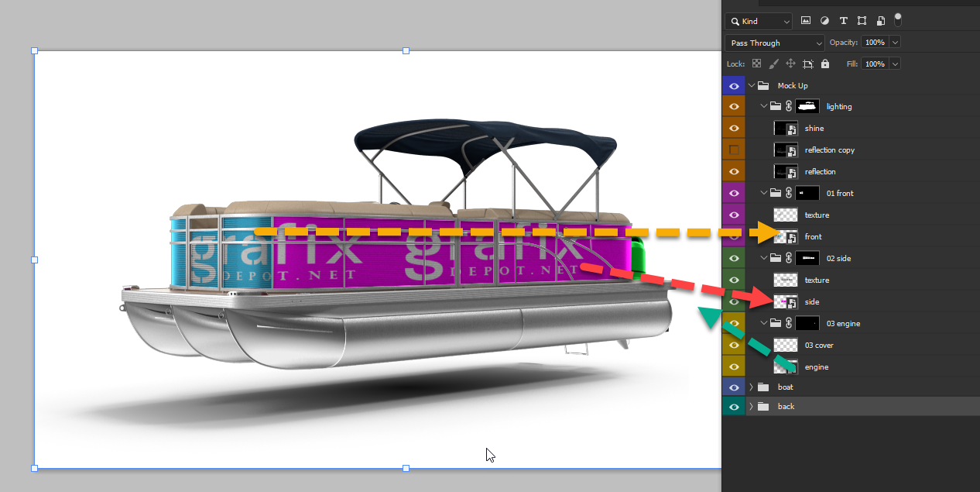This screenshot has height=492, width=980.
Task: Click the pixel layer filter icon
Action: coord(806,21)
